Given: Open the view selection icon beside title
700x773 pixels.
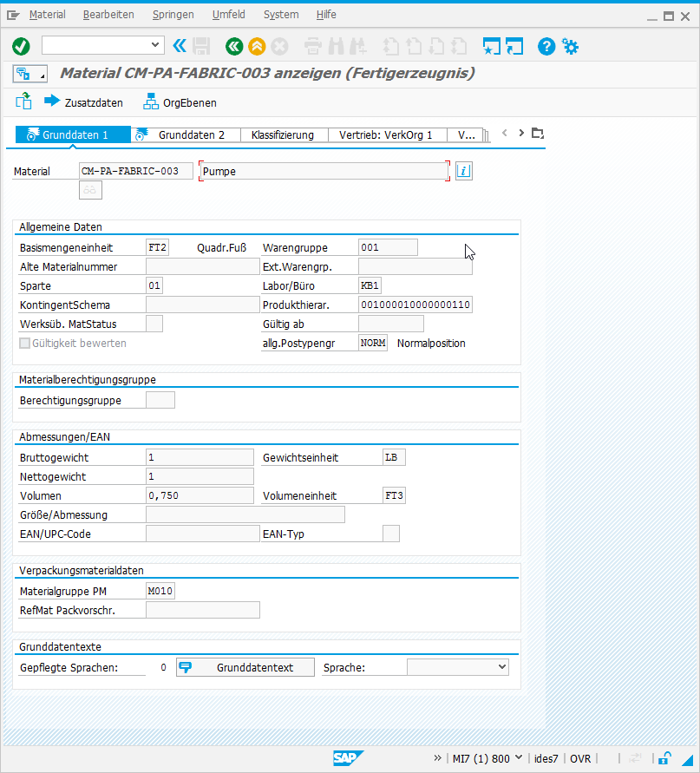Looking at the screenshot, I should click(x=29, y=74).
